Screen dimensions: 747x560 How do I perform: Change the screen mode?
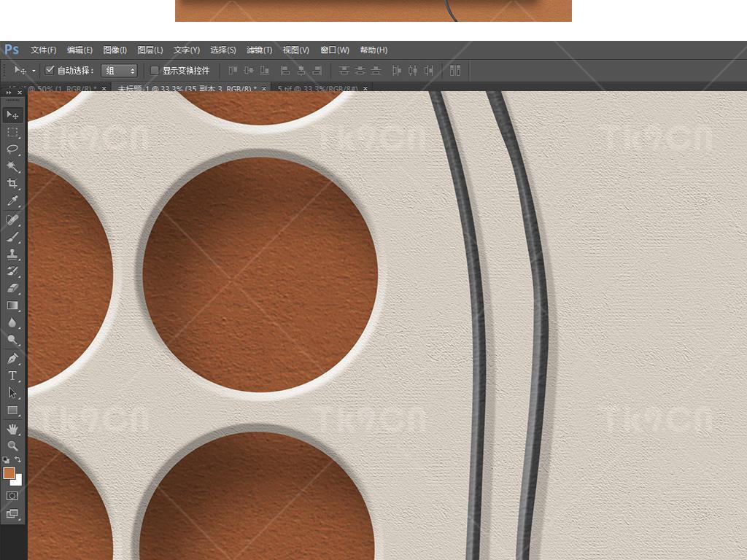[12, 513]
